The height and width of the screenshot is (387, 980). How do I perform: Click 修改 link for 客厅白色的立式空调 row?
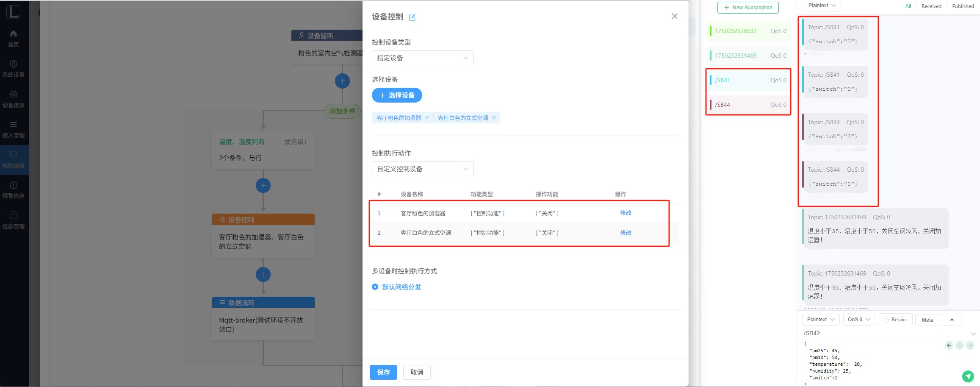pyautogui.click(x=626, y=233)
